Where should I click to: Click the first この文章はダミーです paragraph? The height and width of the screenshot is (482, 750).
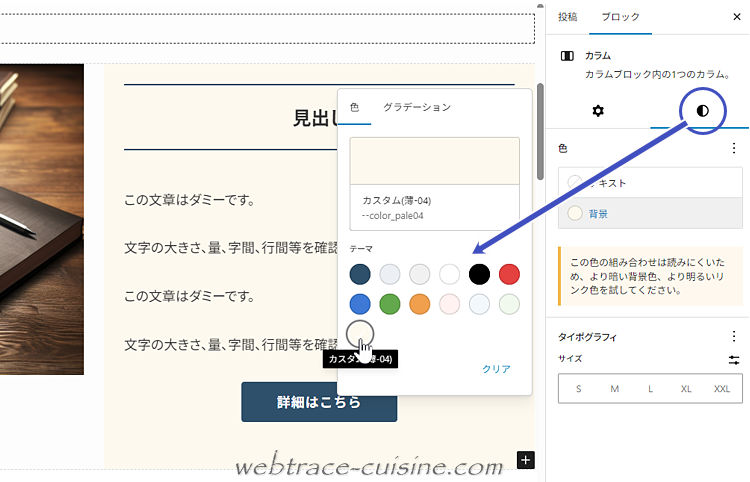point(189,200)
